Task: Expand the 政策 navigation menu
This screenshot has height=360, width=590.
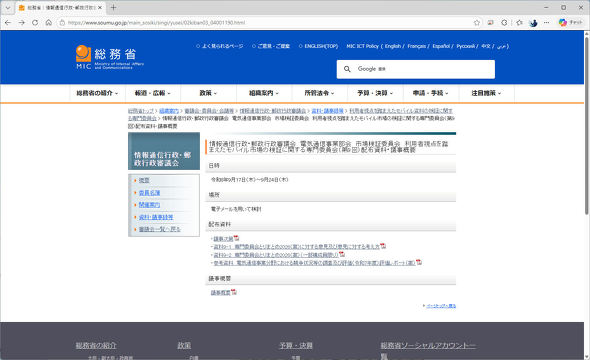Action: (208, 93)
